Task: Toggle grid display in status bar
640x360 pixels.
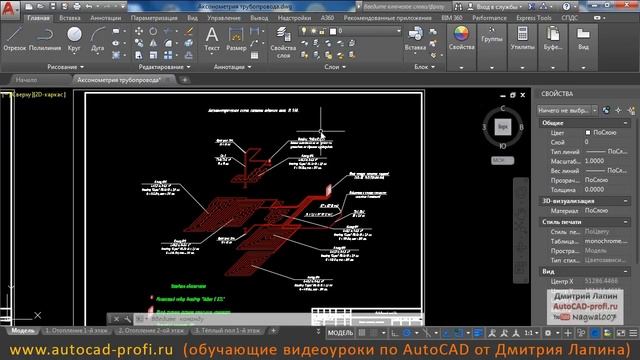Action: pos(362,333)
